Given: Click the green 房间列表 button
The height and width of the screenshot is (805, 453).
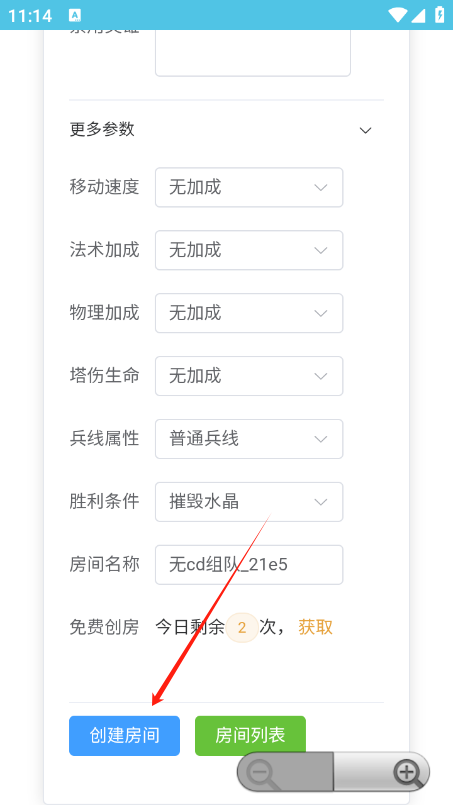Looking at the screenshot, I should point(250,736).
